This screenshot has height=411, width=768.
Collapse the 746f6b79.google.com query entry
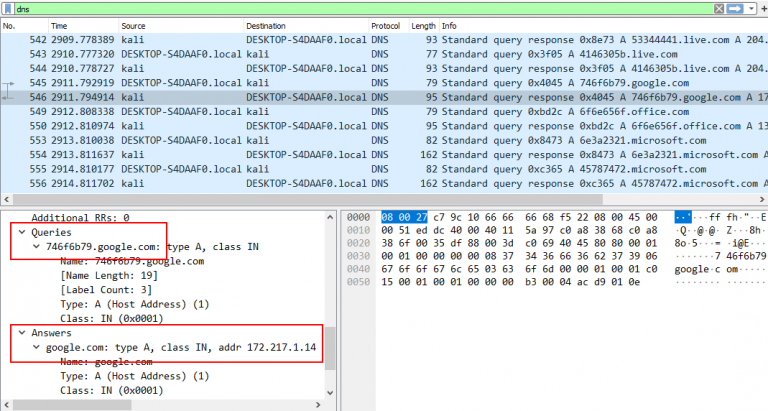(37, 246)
